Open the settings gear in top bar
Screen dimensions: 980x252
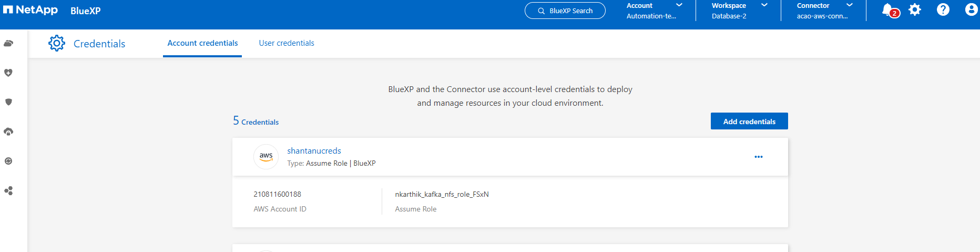[915, 10]
